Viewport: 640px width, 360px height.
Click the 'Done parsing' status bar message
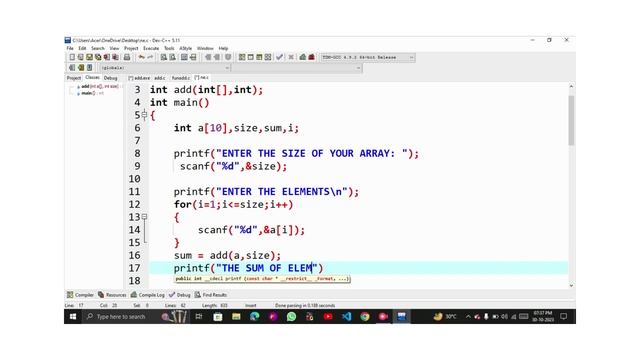pos(305,305)
